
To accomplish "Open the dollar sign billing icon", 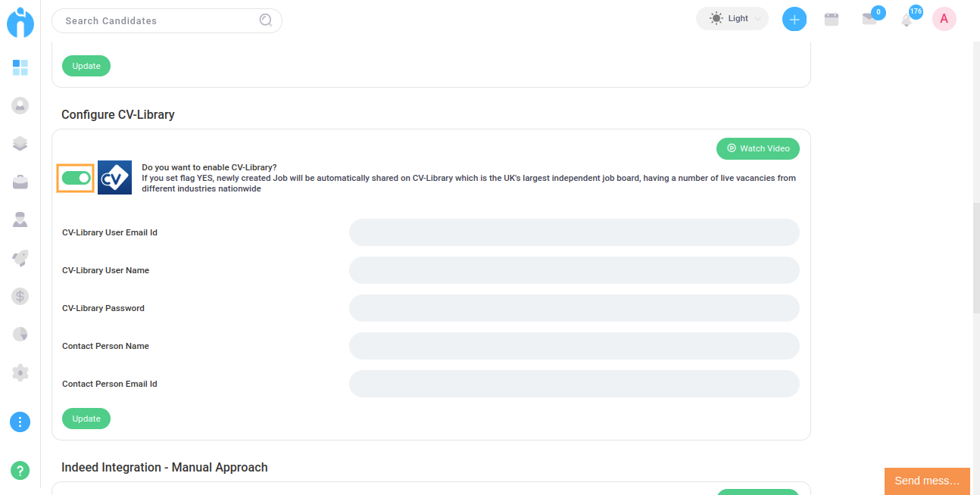I will click(20, 296).
